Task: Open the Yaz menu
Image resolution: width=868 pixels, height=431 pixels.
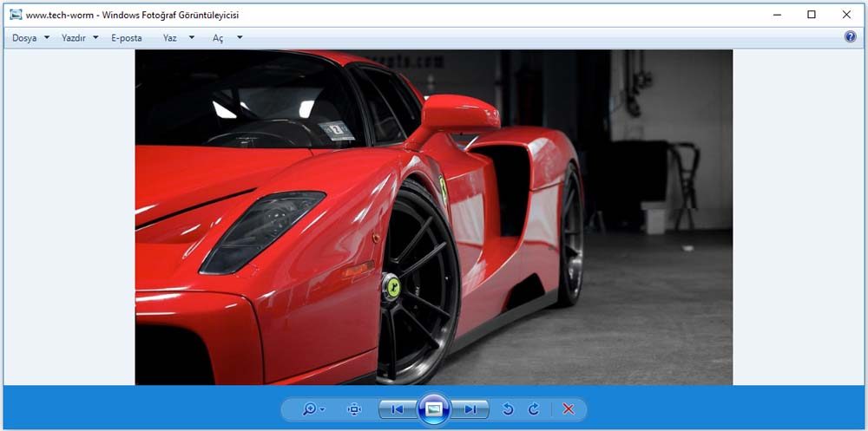Action: coord(170,38)
